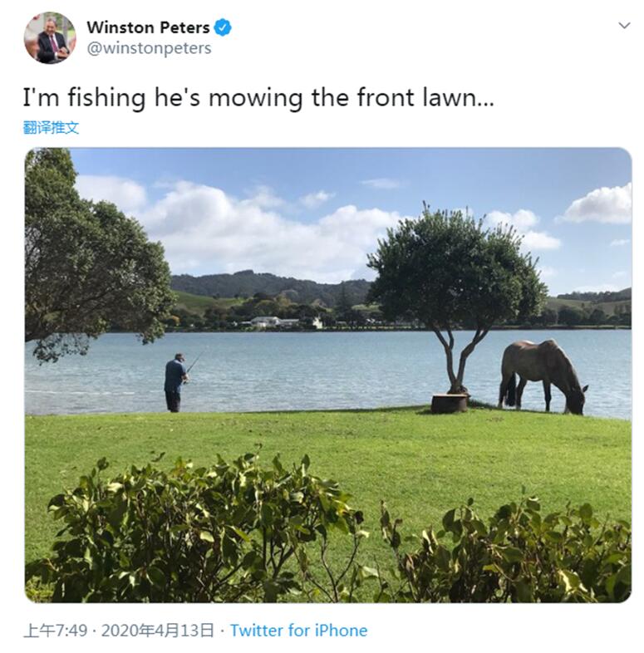Click the tree stump under the small tree
Screen dimensions: 644x653
450,403
